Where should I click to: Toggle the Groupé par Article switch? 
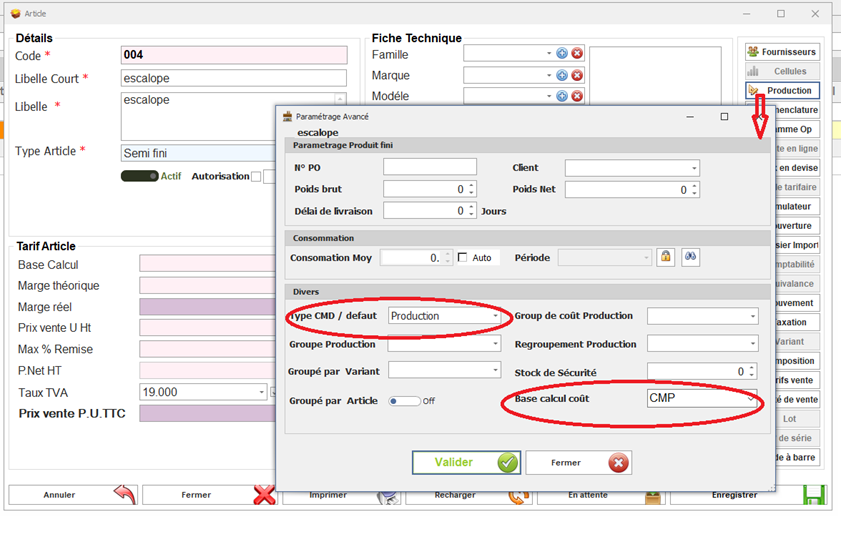[x=405, y=401]
